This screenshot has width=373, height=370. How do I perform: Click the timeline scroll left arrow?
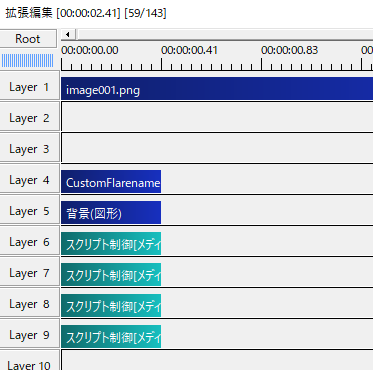[68, 34]
